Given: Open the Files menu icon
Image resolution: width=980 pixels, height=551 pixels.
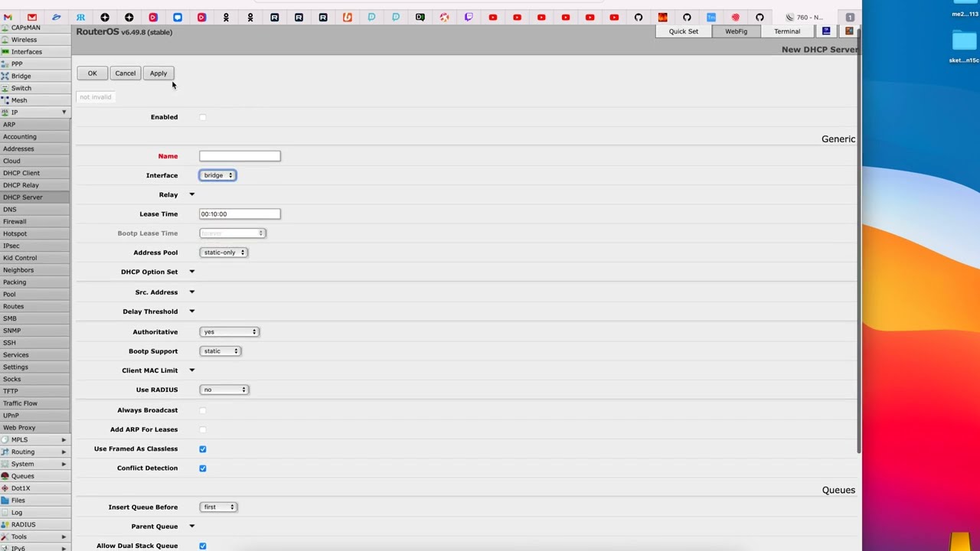Looking at the screenshot, I should pyautogui.click(x=5, y=500).
